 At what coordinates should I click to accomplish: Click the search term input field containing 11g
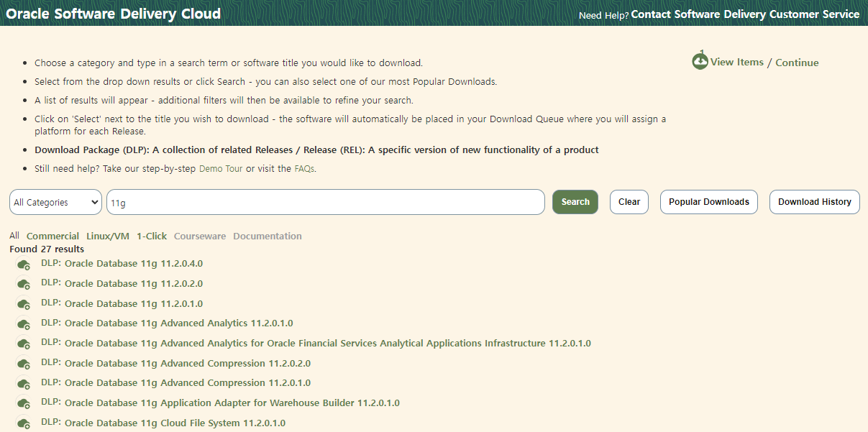[326, 202]
